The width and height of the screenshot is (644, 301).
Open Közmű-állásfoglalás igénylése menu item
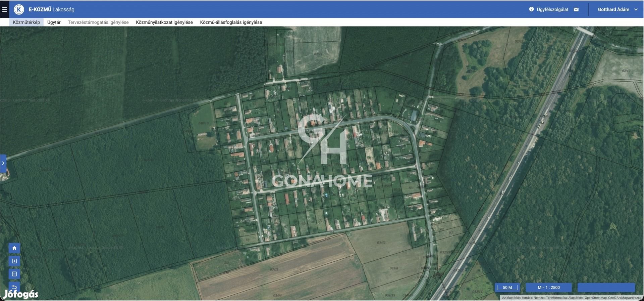pyautogui.click(x=231, y=22)
